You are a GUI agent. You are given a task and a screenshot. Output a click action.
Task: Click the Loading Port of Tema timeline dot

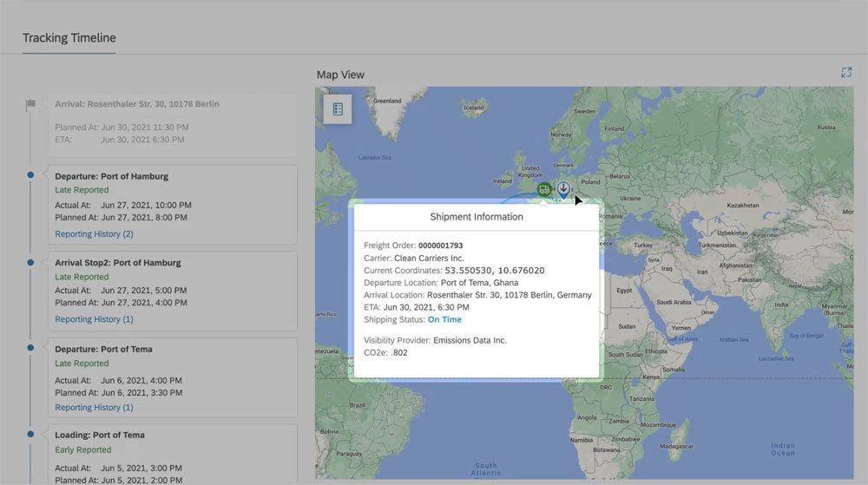click(30, 434)
